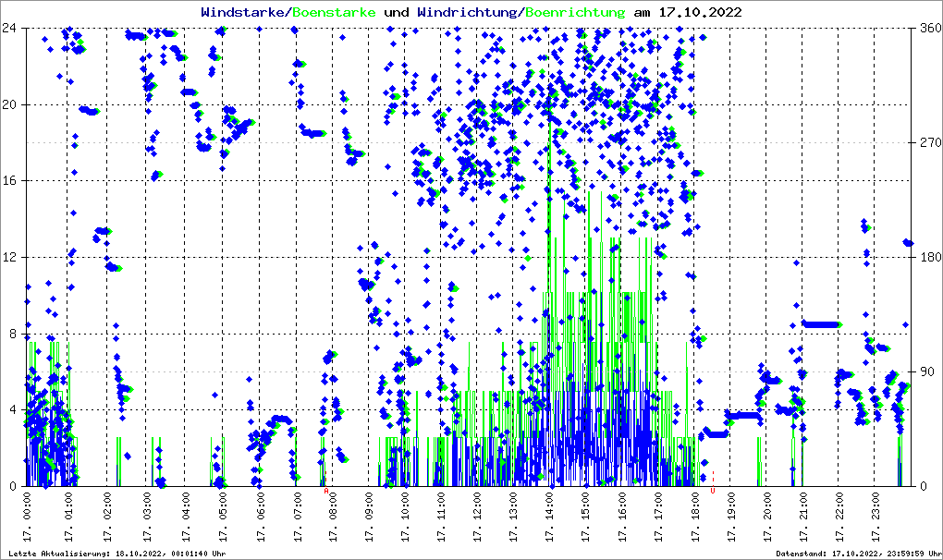The height and width of the screenshot is (560, 943).
Task: Select the '17. 13:00' time axis label
Action: pyautogui.click(x=514, y=517)
